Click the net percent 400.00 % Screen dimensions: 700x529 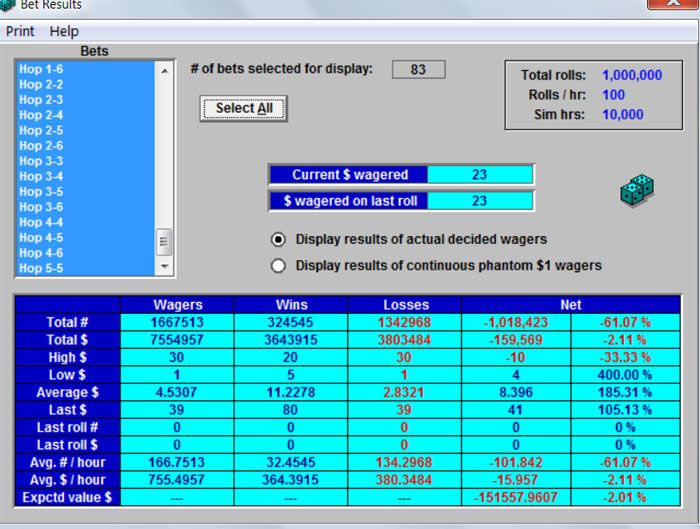click(x=625, y=375)
